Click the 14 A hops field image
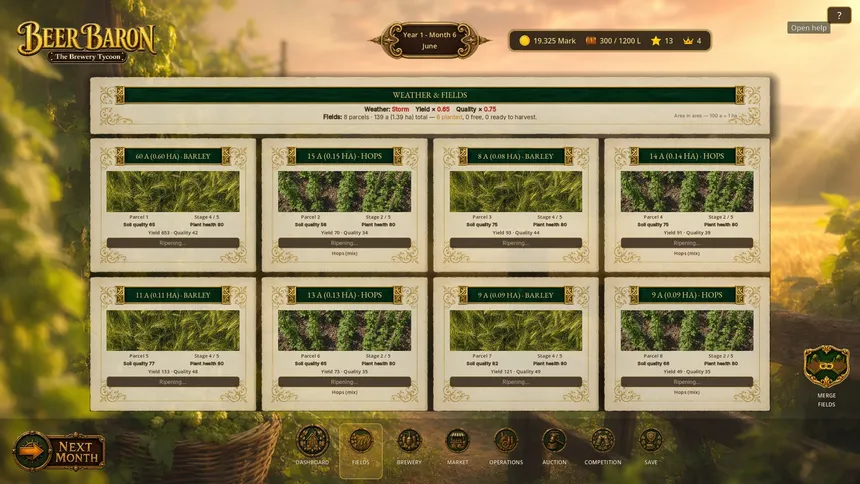Screen dimensions: 860x484 (x=687, y=192)
